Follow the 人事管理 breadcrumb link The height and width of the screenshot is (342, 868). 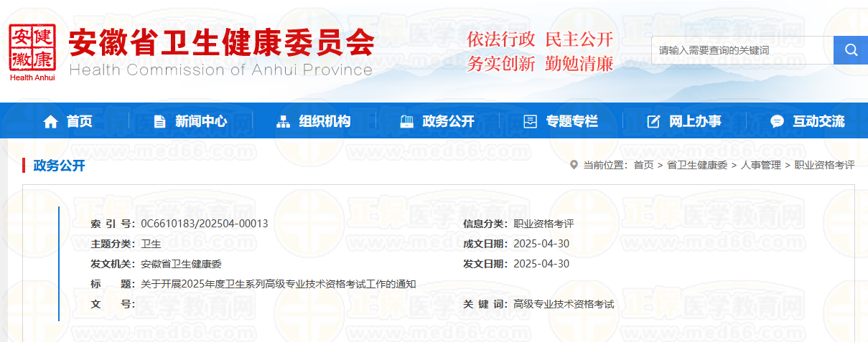coord(760,165)
